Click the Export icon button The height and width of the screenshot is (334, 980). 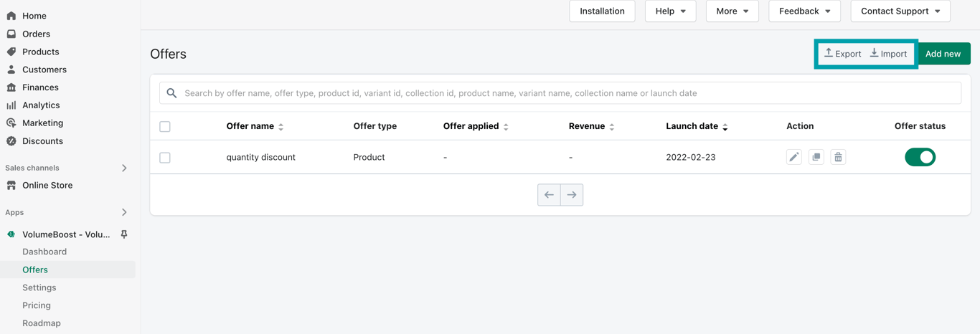point(842,54)
